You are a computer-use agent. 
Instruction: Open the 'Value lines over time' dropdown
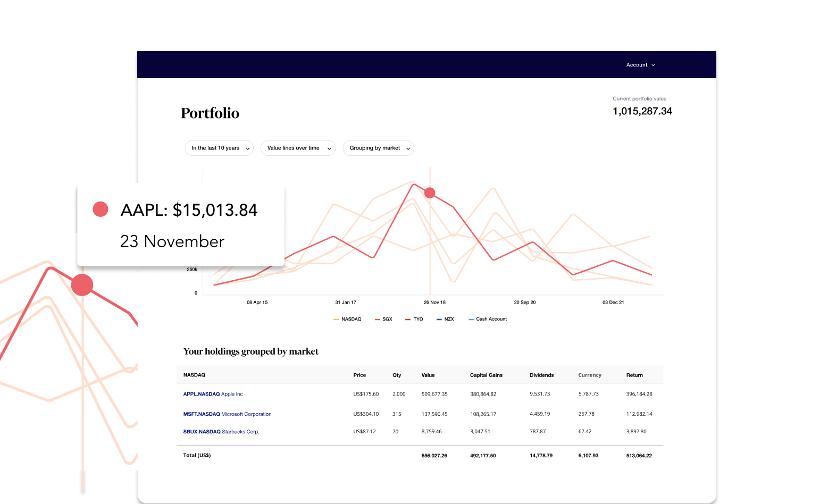pos(298,148)
